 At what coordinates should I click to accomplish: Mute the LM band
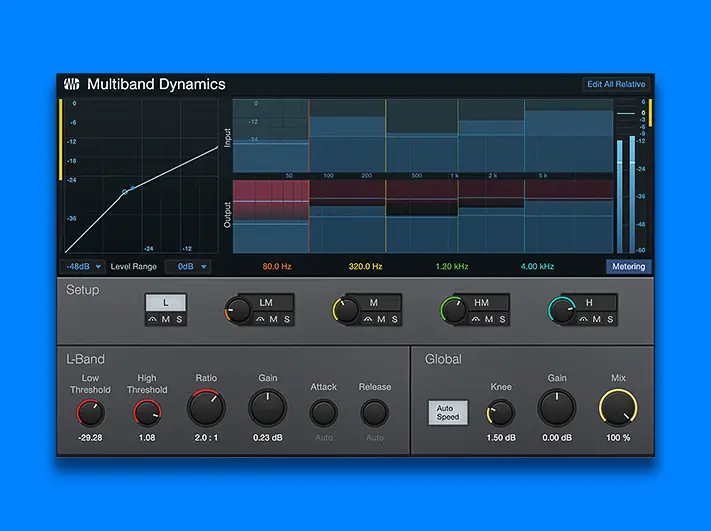pyautogui.click(x=275, y=319)
